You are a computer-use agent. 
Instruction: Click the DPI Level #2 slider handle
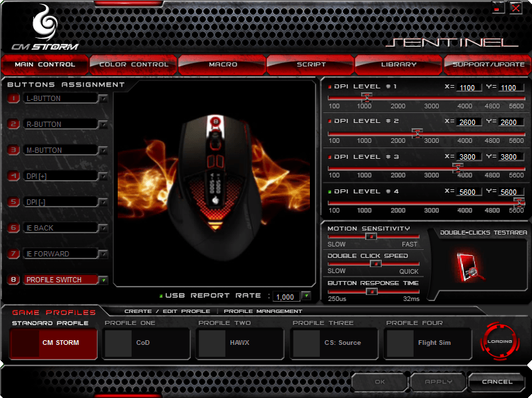[x=418, y=134]
